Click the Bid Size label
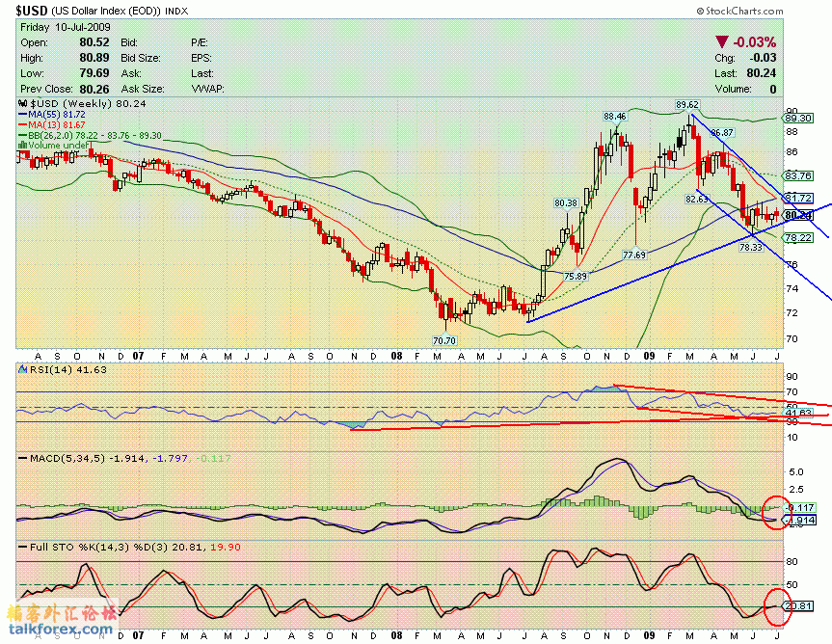The image size is (832, 644). pyautogui.click(x=141, y=58)
